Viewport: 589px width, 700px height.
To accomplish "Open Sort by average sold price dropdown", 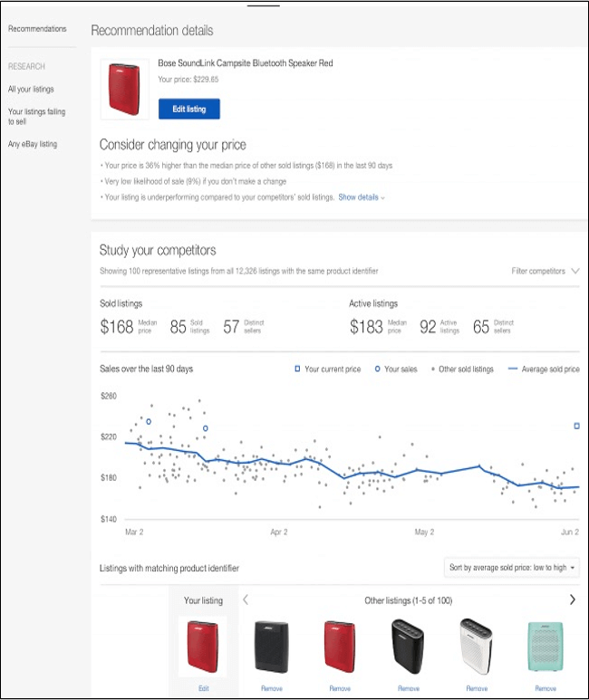I will click(512, 568).
